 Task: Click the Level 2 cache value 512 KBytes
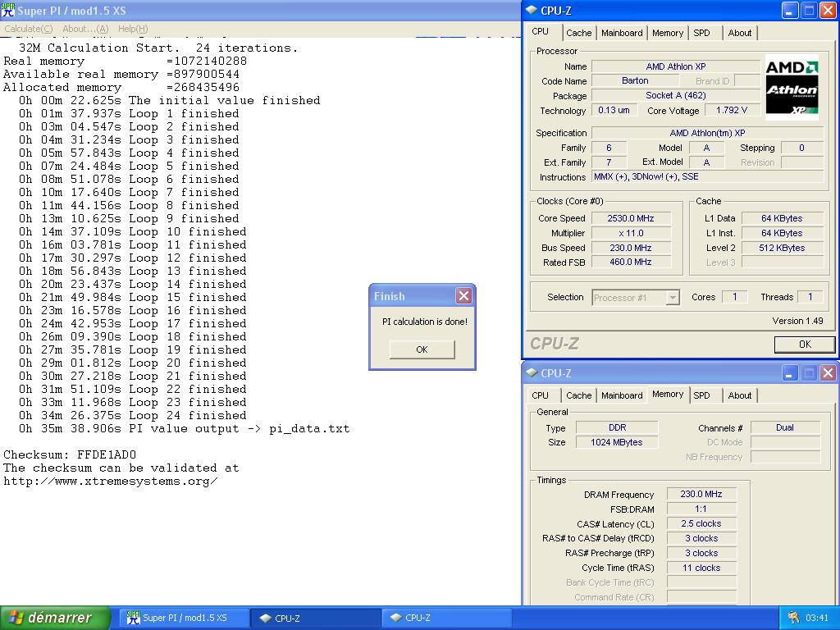pyautogui.click(x=782, y=248)
